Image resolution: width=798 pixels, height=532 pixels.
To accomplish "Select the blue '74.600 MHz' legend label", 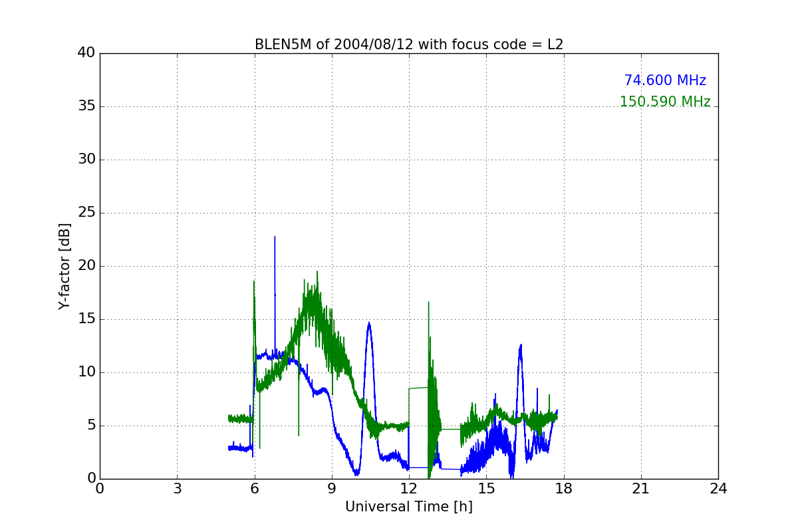I will coord(665,80).
